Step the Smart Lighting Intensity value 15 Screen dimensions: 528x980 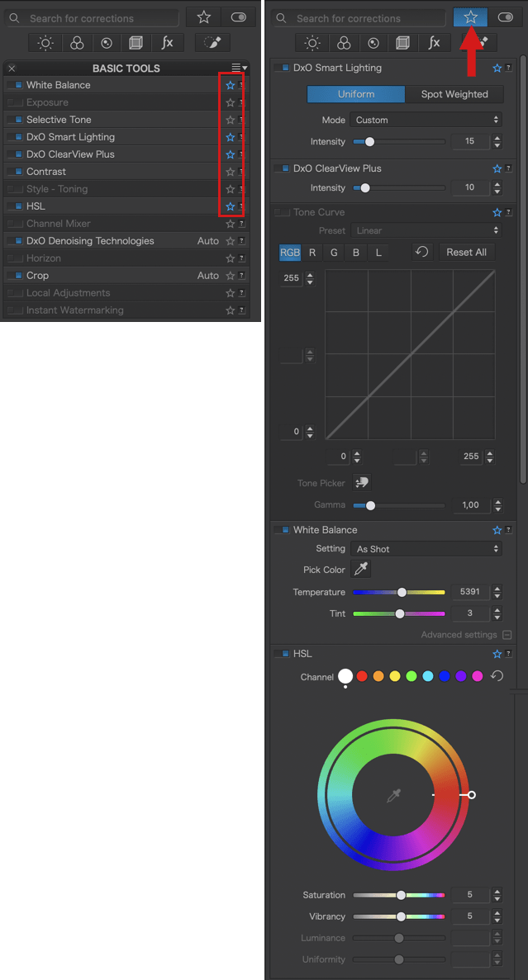pos(497,142)
